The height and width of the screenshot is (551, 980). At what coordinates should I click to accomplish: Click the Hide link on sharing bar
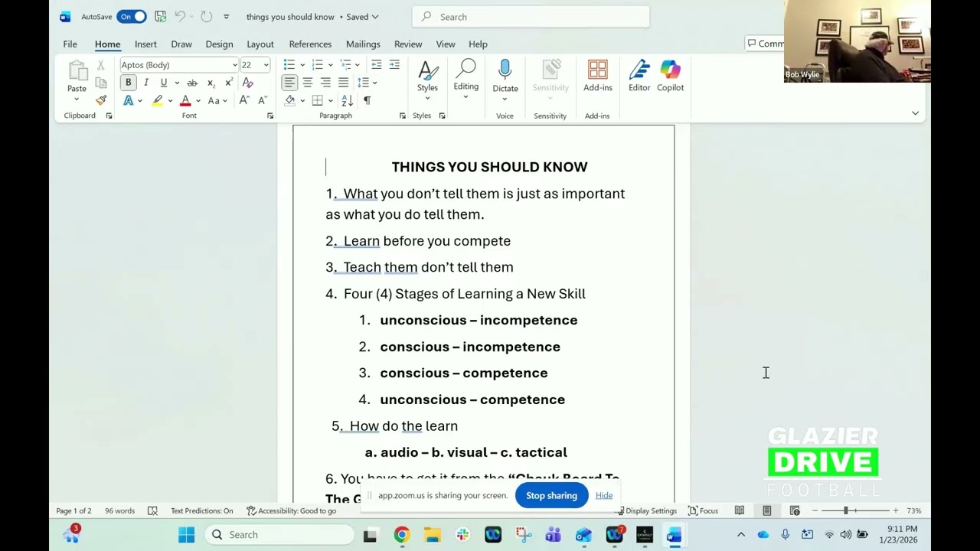(x=604, y=495)
